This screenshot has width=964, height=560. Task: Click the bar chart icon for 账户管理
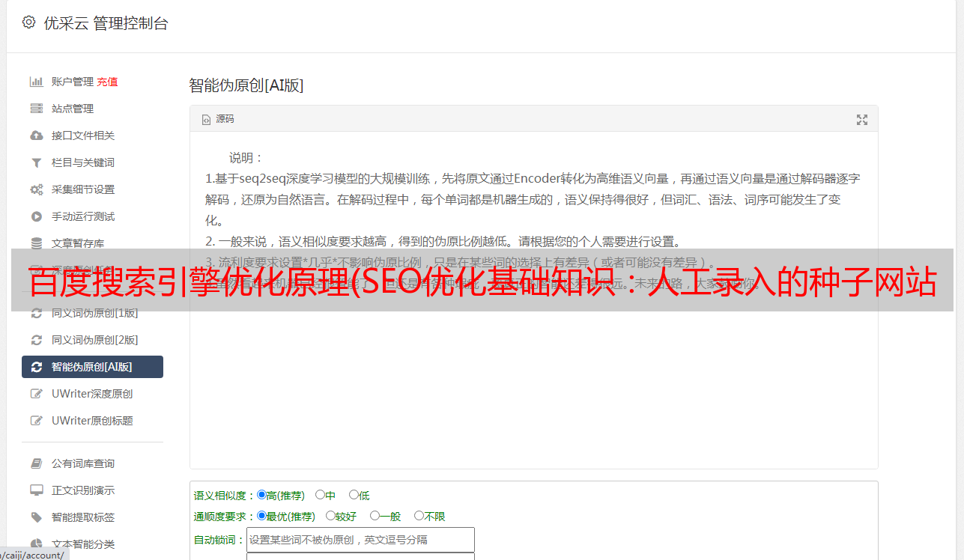click(36, 82)
